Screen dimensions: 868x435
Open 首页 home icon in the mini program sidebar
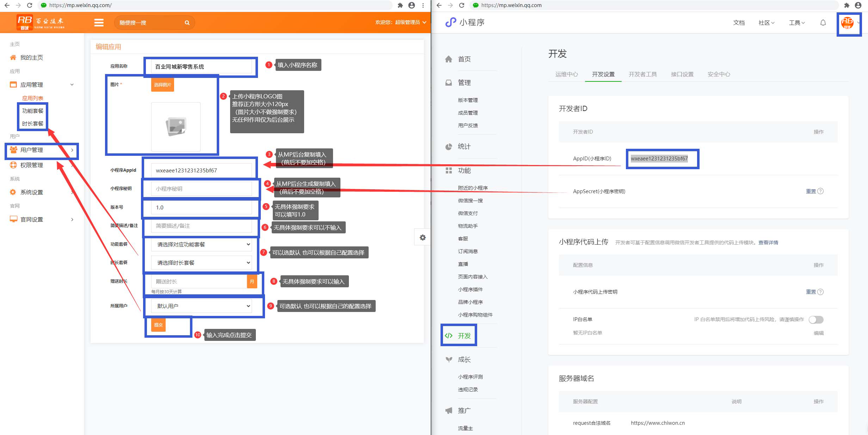click(x=449, y=59)
